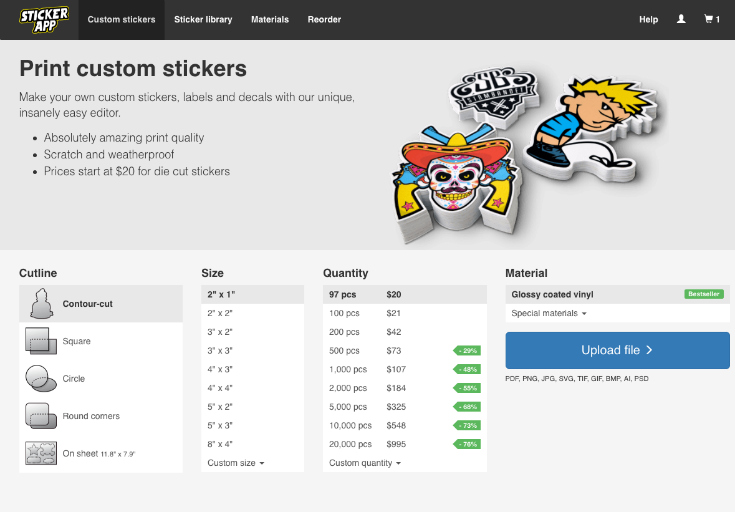Open the user account icon
Viewport: 735px width, 512px height.
pyautogui.click(x=681, y=19)
